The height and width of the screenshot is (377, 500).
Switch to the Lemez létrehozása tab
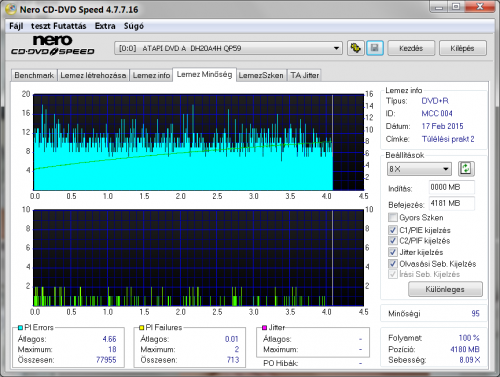click(x=93, y=75)
